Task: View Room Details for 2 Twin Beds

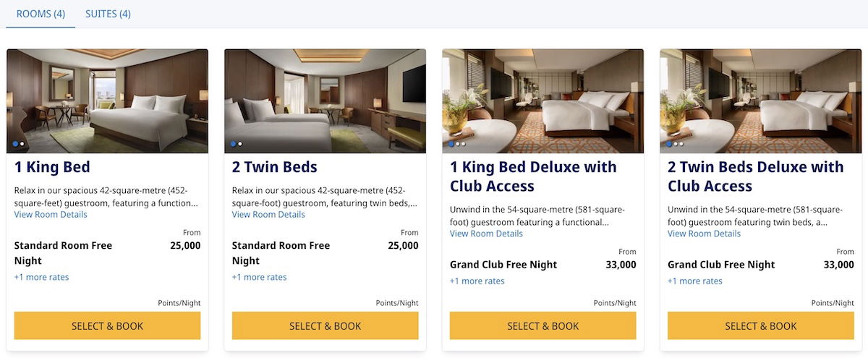Action: click(268, 215)
